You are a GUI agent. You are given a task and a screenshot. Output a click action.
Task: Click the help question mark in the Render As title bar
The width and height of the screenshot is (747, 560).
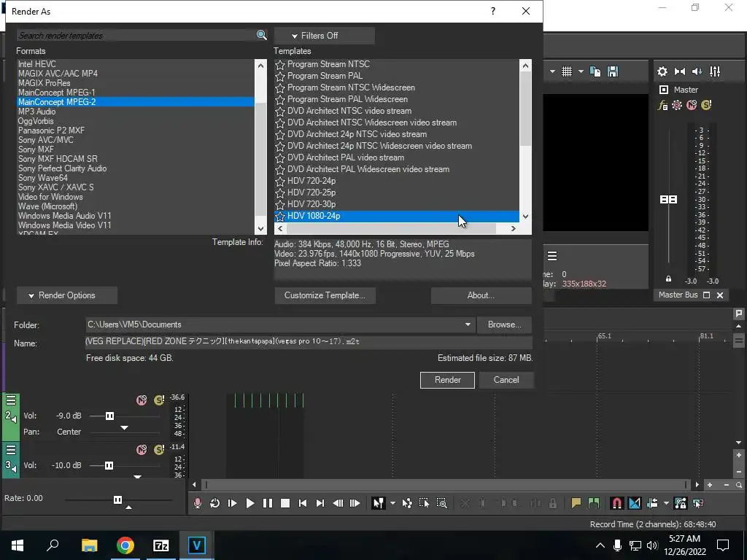tap(493, 11)
